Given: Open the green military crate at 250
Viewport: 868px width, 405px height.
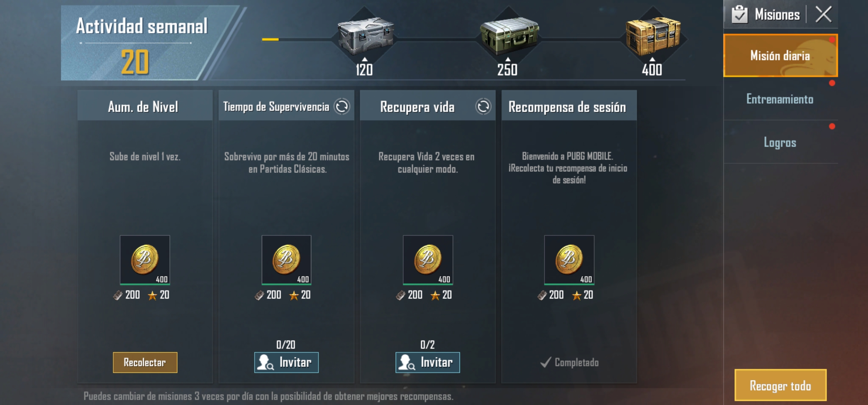Looking at the screenshot, I should pos(509,36).
